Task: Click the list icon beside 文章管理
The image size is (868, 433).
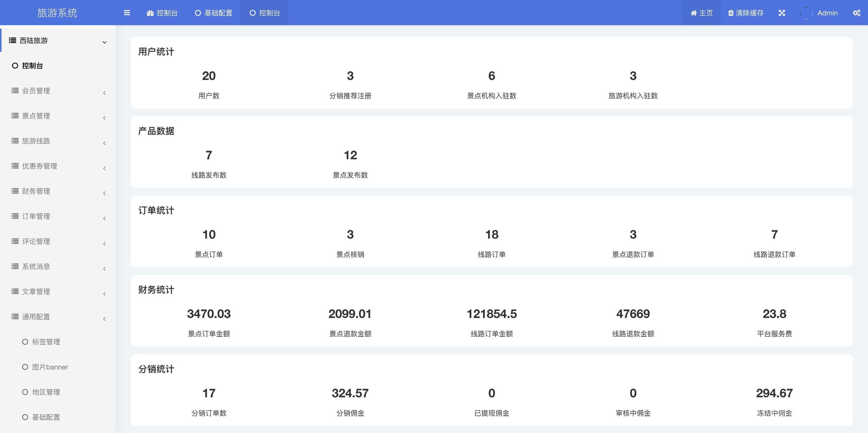Action: coord(15,291)
